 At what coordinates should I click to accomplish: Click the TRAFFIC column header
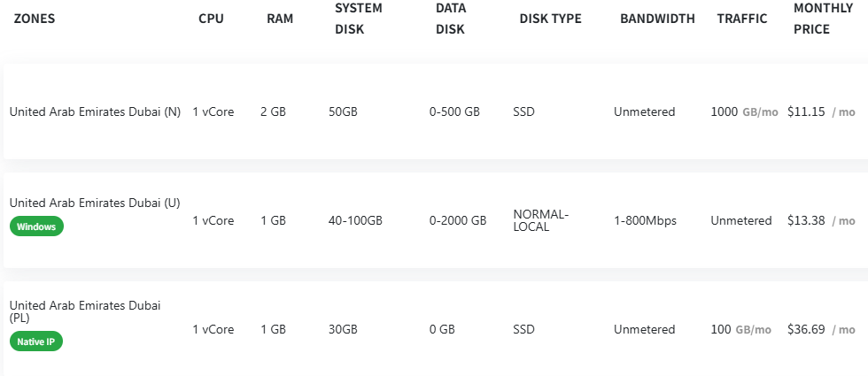[x=742, y=19]
